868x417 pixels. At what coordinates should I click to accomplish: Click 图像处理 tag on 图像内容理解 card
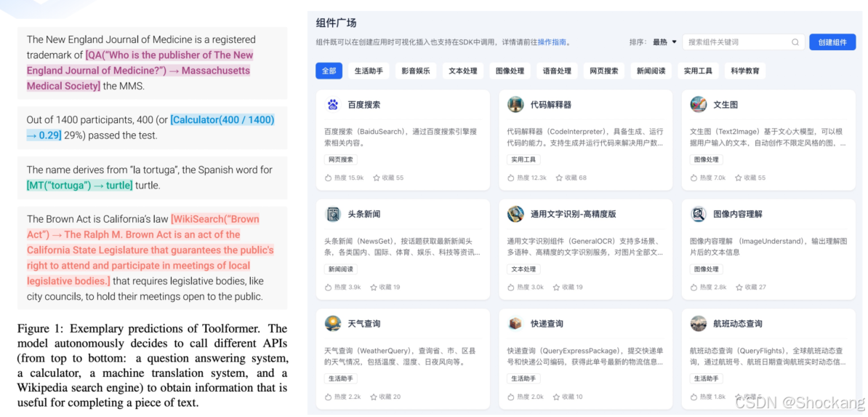click(707, 269)
